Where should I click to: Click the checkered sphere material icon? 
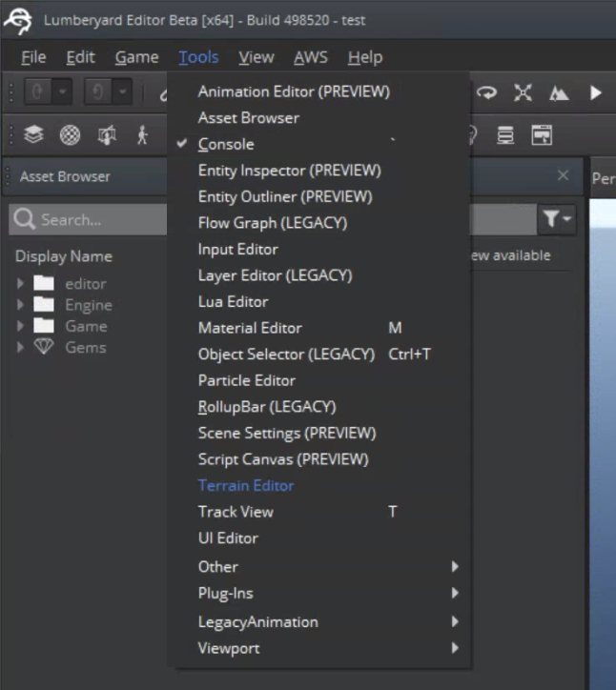pos(70,134)
